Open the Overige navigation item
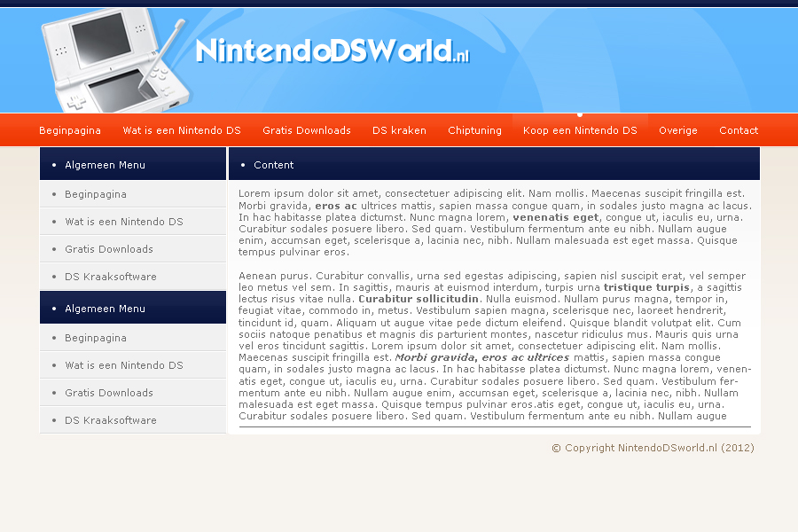Viewport: 798px width, 532px height. (x=678, y=130)
